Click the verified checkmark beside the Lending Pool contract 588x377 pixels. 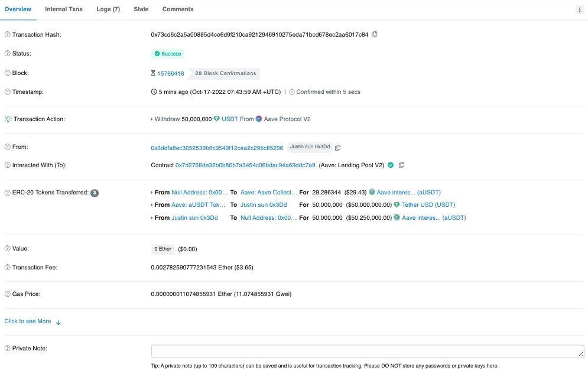pyautogui.click(x=391, y=165)
